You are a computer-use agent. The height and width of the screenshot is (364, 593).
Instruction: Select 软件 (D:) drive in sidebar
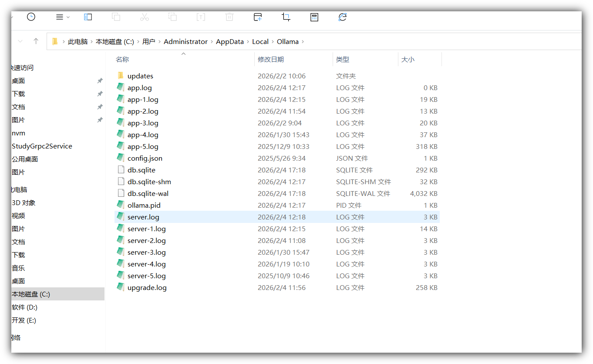(x=24, y=307)
